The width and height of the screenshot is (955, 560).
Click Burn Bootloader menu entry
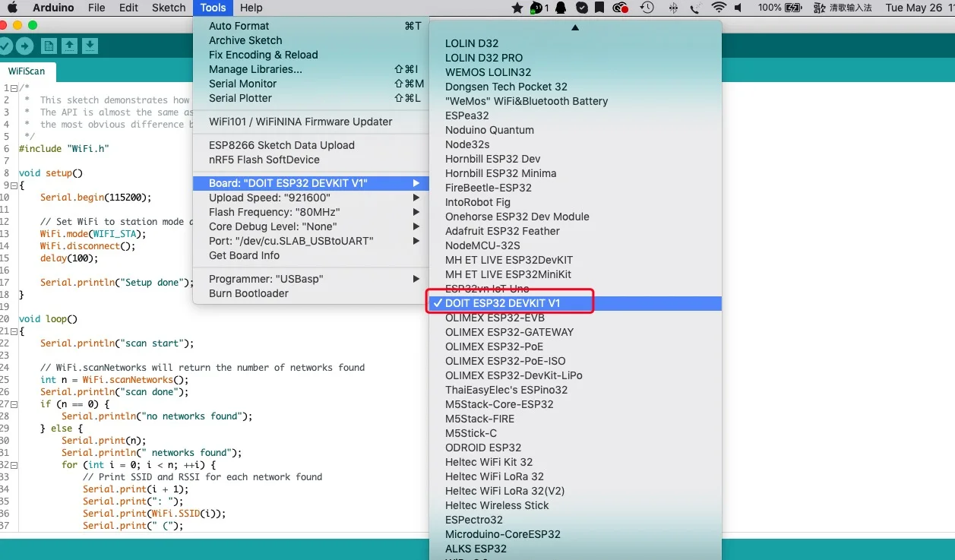[x=248, y=293]
